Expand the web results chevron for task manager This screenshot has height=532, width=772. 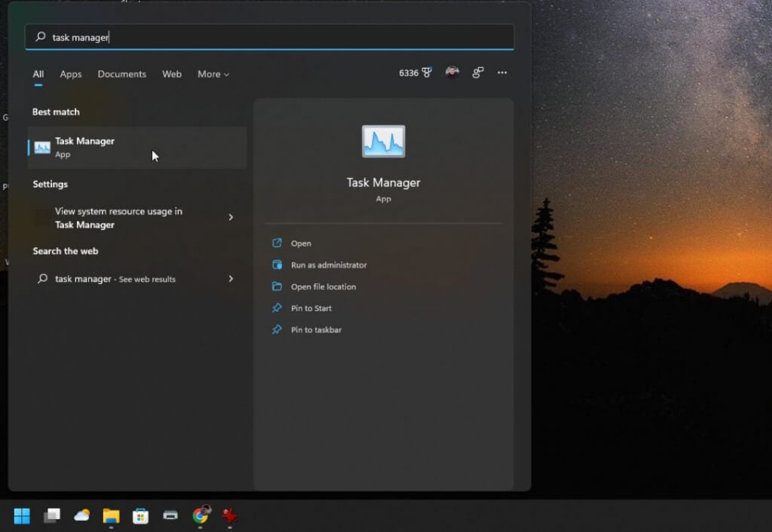[231, 279]
